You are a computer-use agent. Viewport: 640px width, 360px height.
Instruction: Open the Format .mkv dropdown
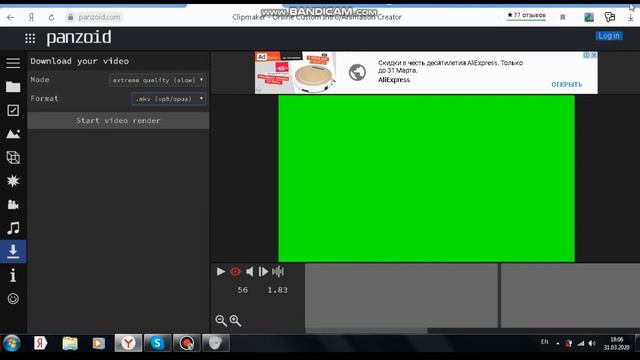169,99
